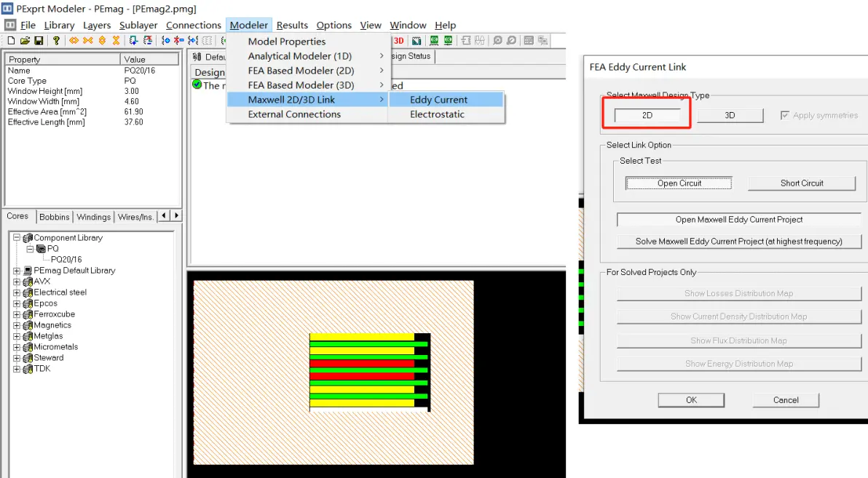Click the blue arrow connect-windings toolbar icon
Screen dimensions: 868x478
point(193,41)
